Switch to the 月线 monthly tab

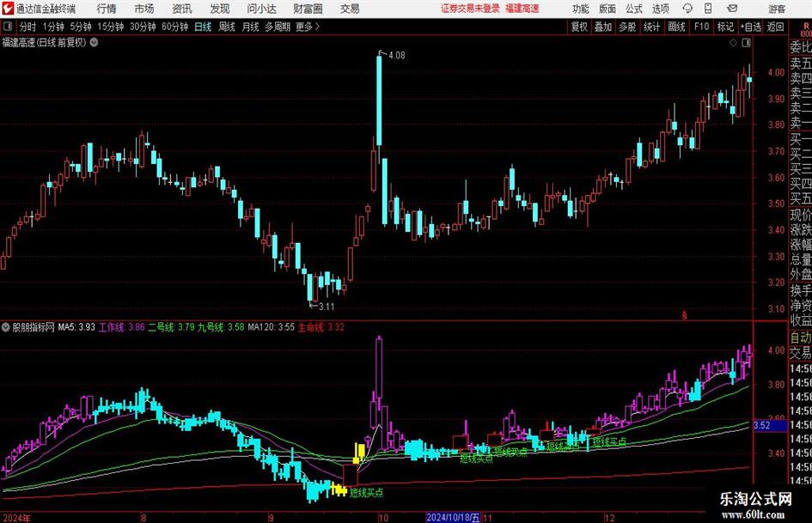coord(251,27)
